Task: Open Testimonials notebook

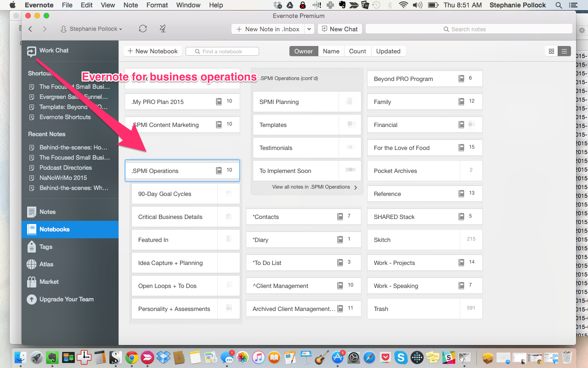Action: point(307,148)
